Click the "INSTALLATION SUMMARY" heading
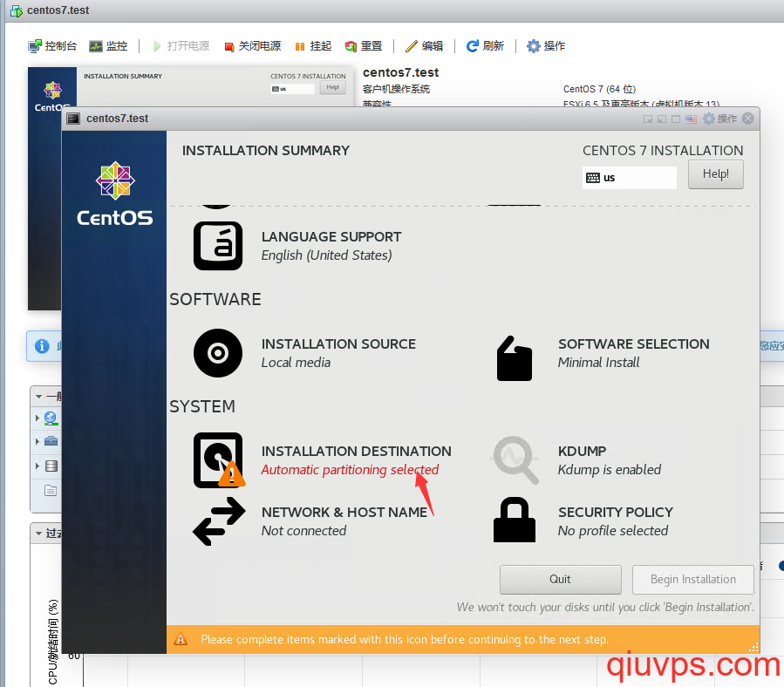The height and width of the screenshot is (687, 784). 265,151
